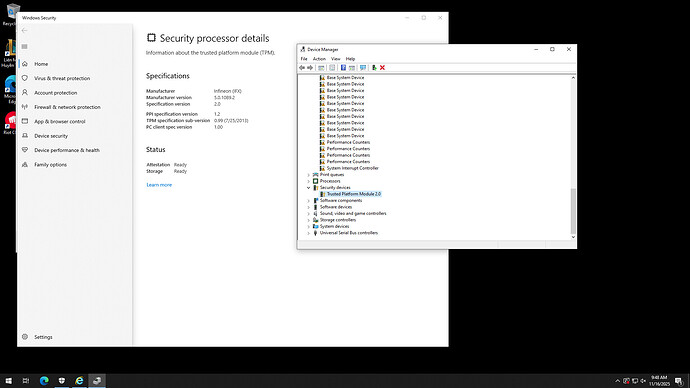Open the Help menu in Device Manager
This screenshot has height=388, width=690.
[x=350, y=59]
